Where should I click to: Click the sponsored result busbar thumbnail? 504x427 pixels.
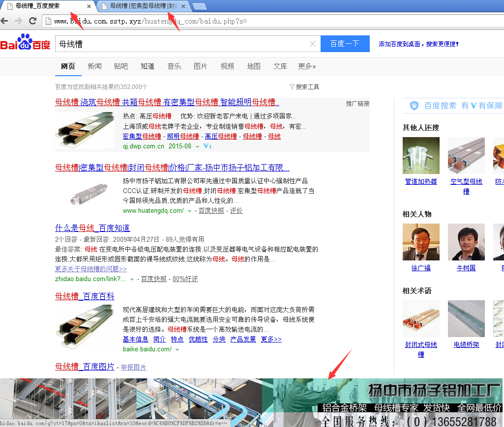(85, 130)
